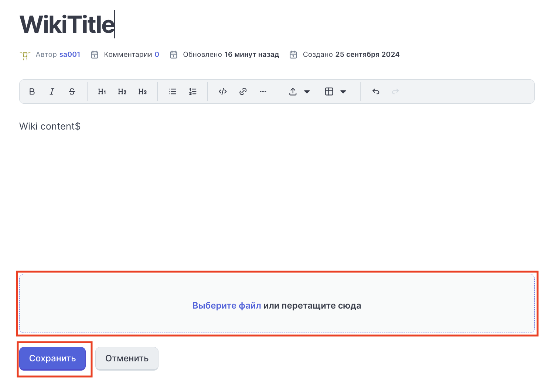This screenshot has width=552, height=392.
Task: Click calendar icon beside Обновлено
Action: coord(174,55)
